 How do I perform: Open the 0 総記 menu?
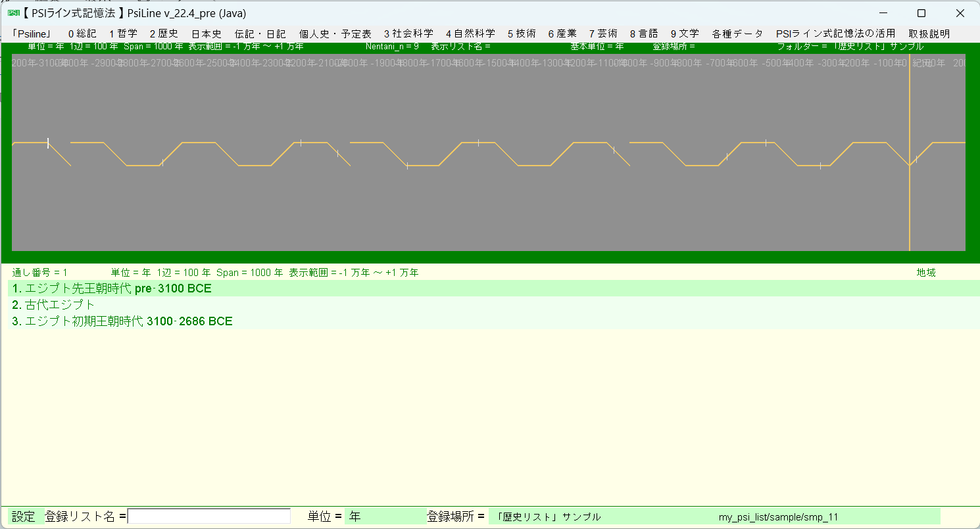pyautogui.click(x=82, y=34)
